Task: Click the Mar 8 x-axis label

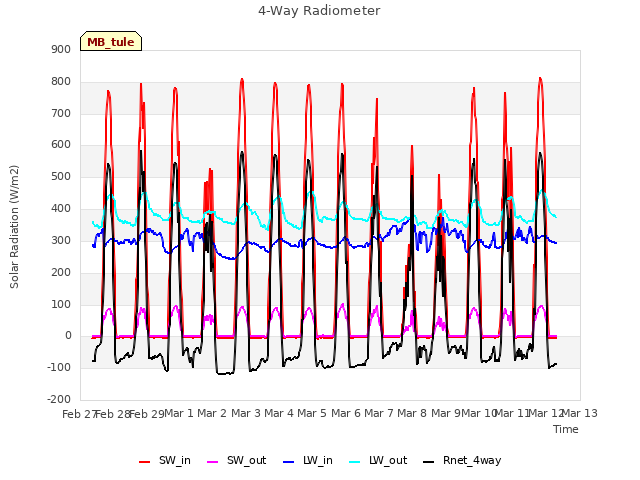Action: tap(412, 413)
